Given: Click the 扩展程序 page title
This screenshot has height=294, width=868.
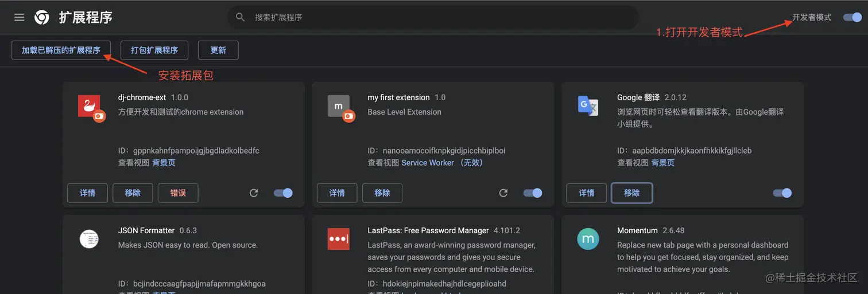Looking at the screenshot, I should [86, 17].
